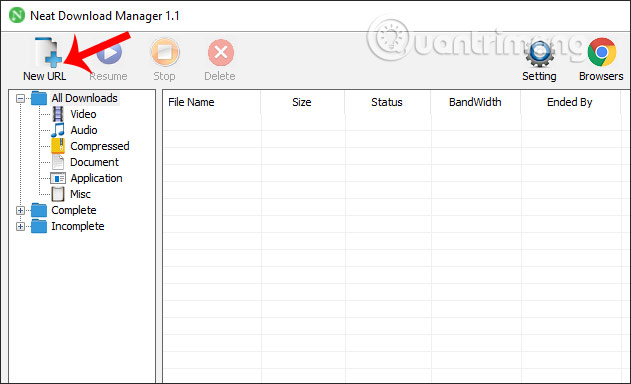Open the Setting gear icon
This screenshot has height=384, width=631.
click(x=539, y=53)
